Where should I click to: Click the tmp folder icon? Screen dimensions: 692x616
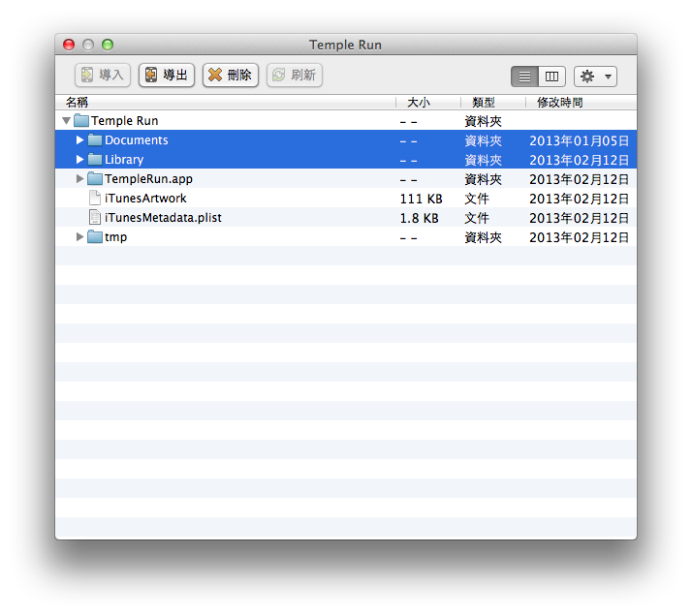click(95, 237)
